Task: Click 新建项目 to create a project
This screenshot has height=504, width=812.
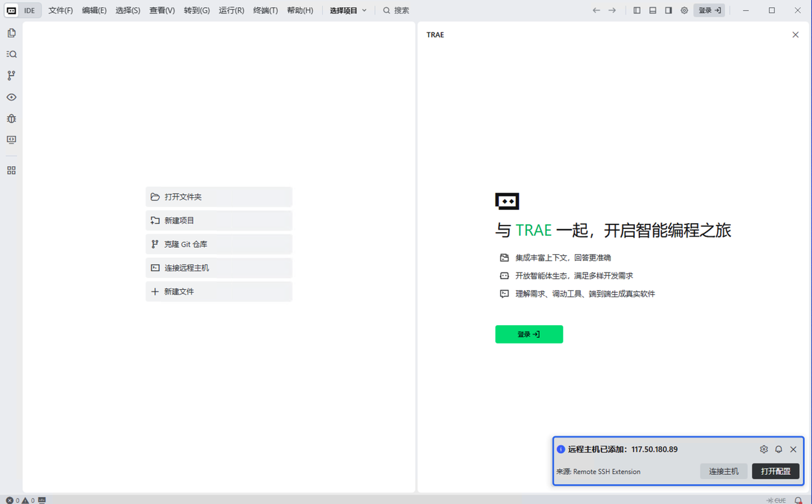Action: coord(219,221)
